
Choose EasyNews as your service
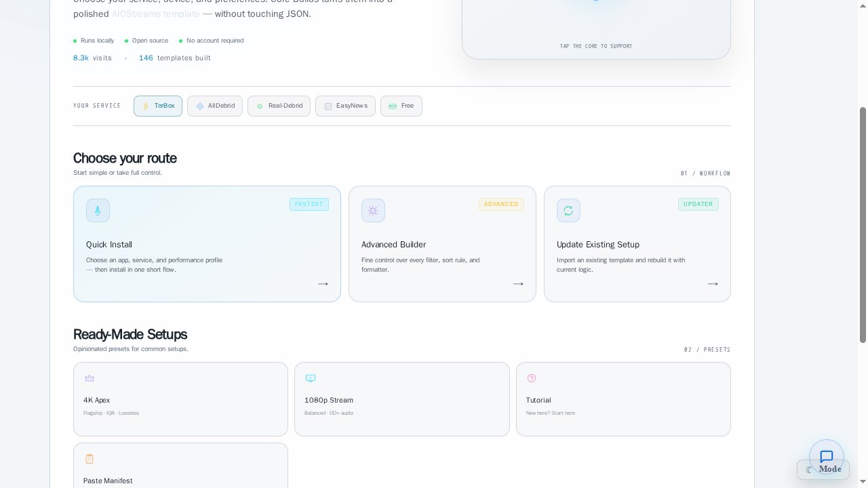[345, 106]
